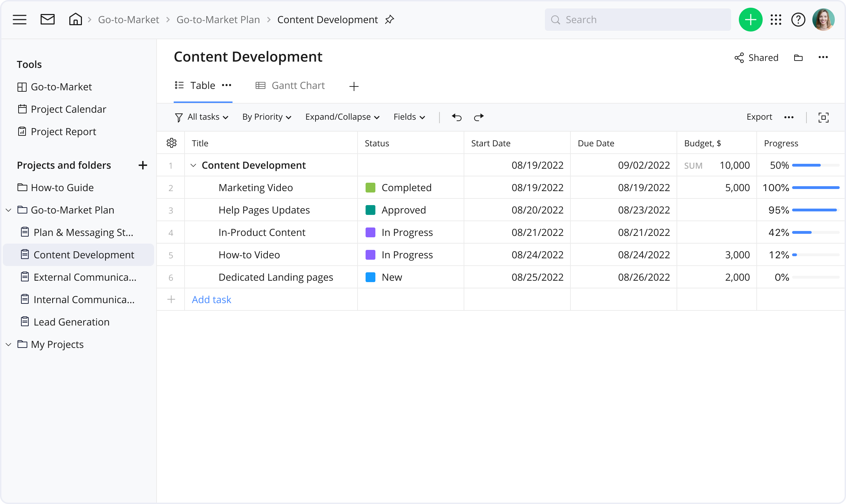
Task: Collapse the My Projects folder chevron
Action: [9, 344]
